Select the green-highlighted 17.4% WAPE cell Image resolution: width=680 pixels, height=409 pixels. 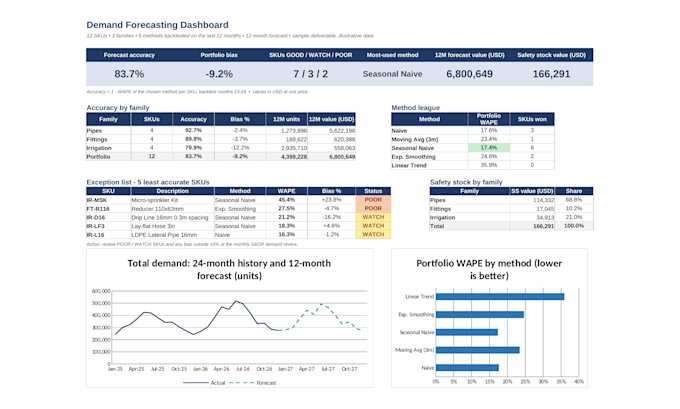(489, 147)
